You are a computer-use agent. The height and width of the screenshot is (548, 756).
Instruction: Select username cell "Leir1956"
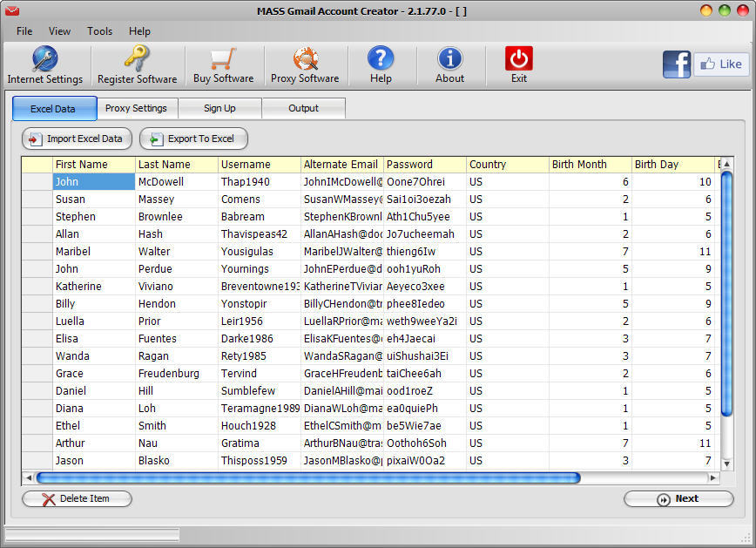260,321
